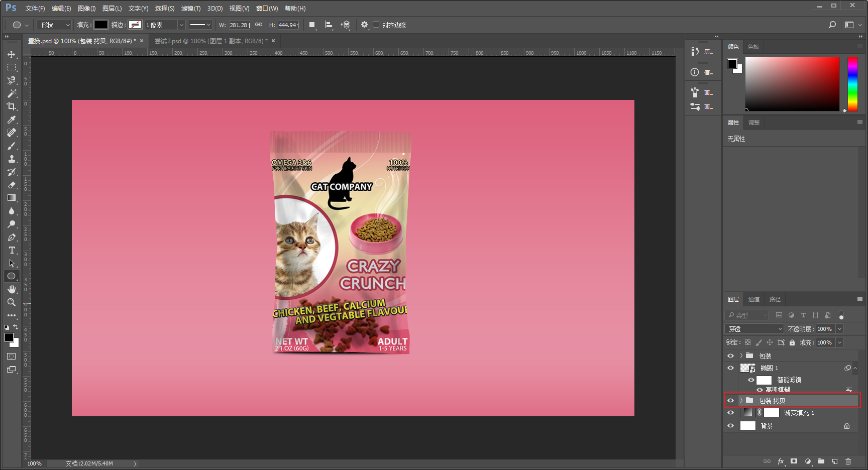The height and width of the screenshot is (470, 868).
Task: Select the Path Selection tool
Action: [12, 263]
